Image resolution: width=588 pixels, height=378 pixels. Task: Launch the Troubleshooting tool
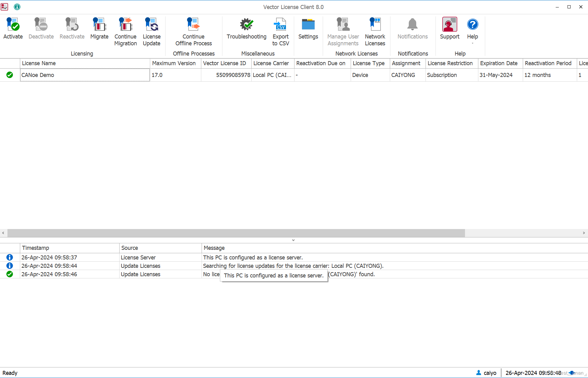[247, 29]
